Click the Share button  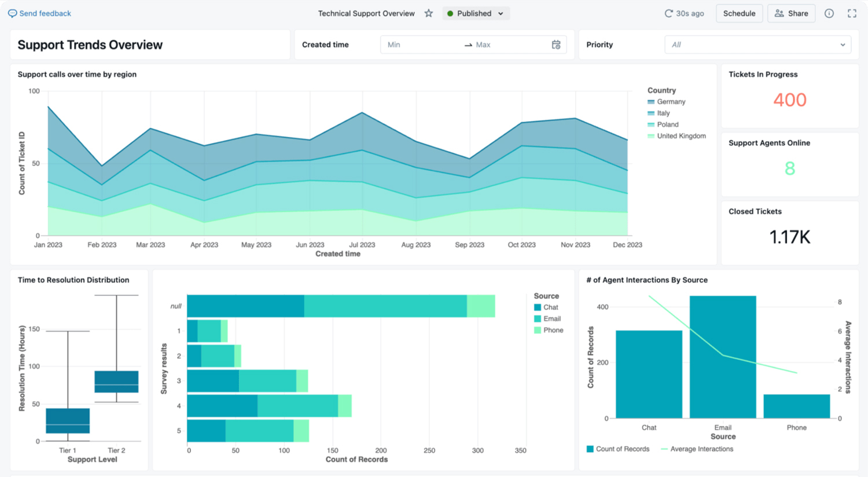click(791, 13)
